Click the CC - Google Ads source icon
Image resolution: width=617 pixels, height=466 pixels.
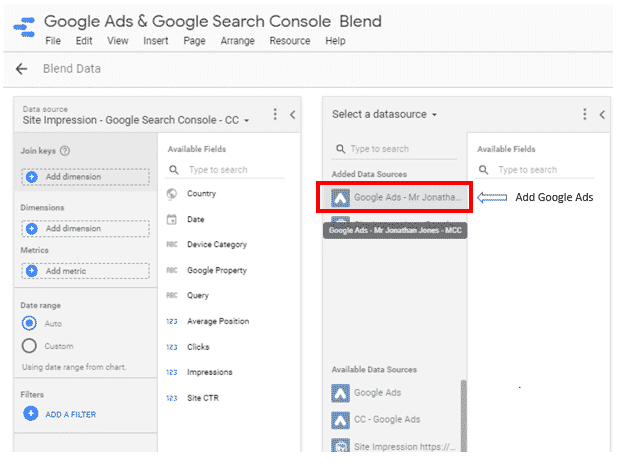click(x=340, y=420)
